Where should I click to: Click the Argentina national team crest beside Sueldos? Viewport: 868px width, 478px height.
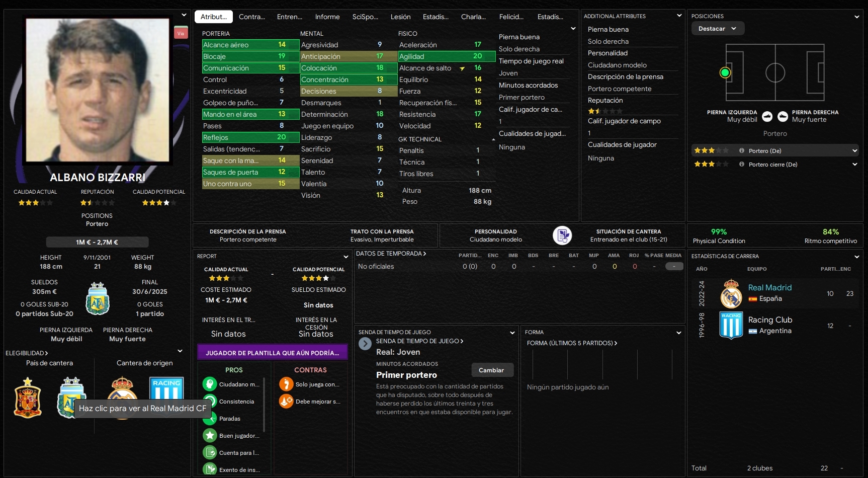click(x=98, y=298)
